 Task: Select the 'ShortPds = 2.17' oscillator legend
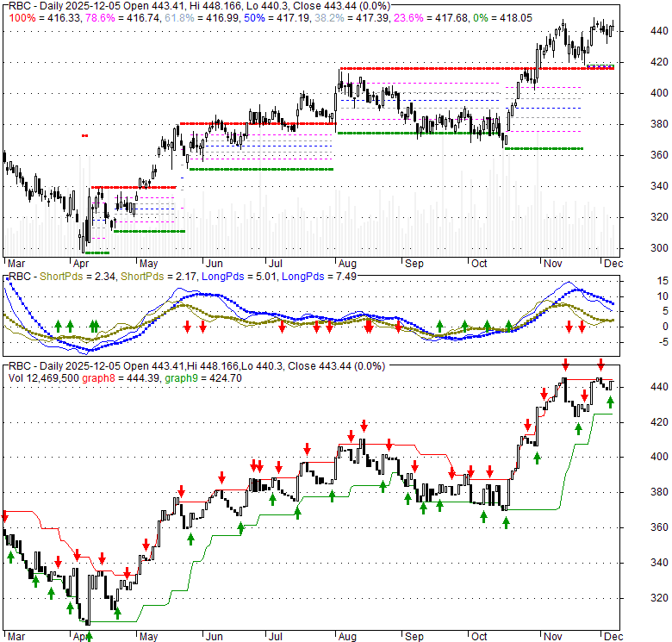(159, 277)
